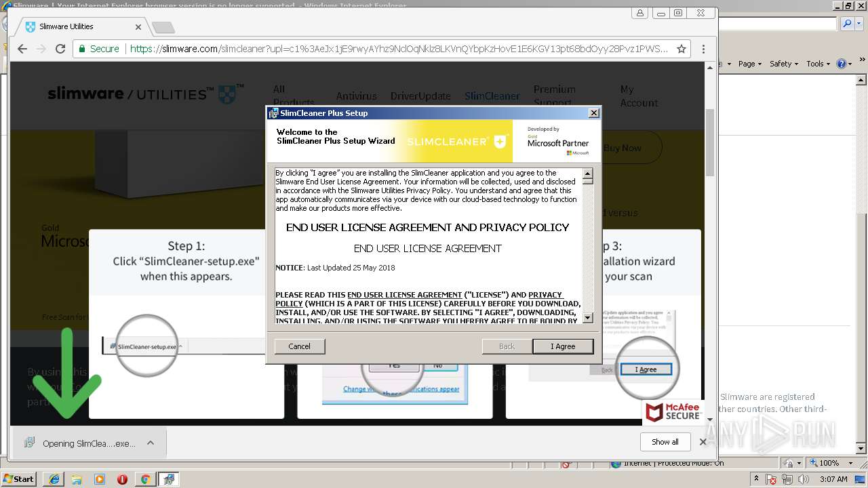The image size is (868, 488).
Task: Open the All Products menu on Slimware site
Action: [x=293, y=96]
